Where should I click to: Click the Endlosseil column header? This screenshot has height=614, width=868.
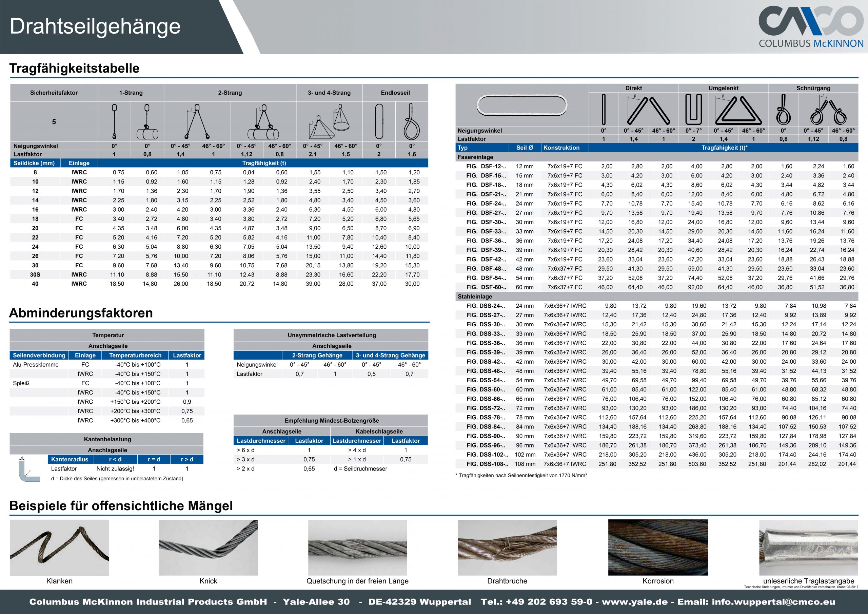tap(395, 93)
